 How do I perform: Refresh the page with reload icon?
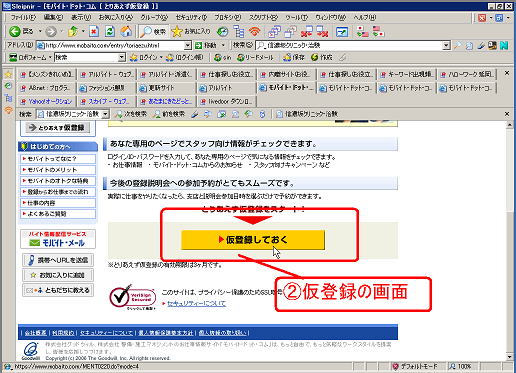click(110, 31)
